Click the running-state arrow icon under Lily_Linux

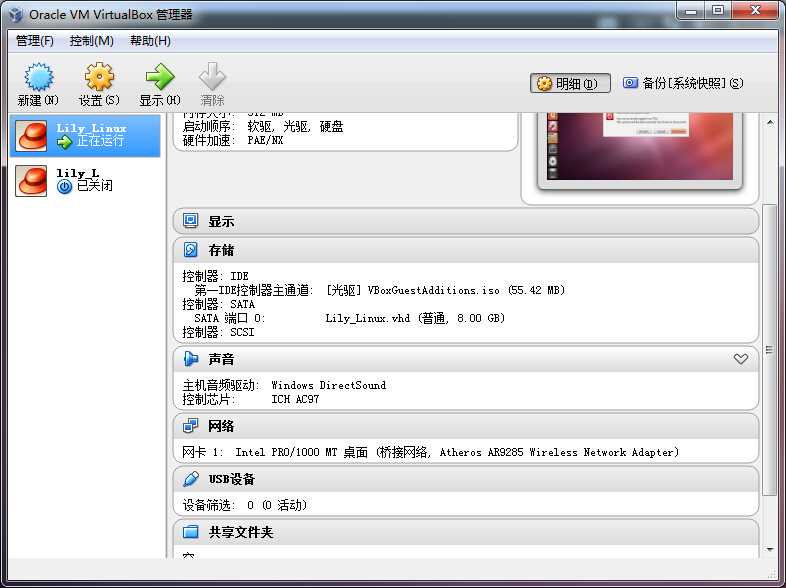pos(64,142)
